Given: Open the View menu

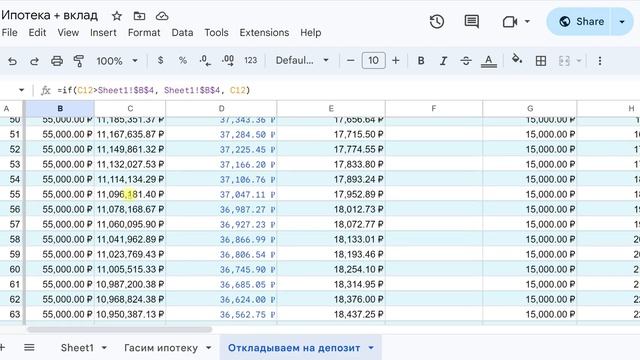Looking at the screenshot, I should click(x=68, y=33).
